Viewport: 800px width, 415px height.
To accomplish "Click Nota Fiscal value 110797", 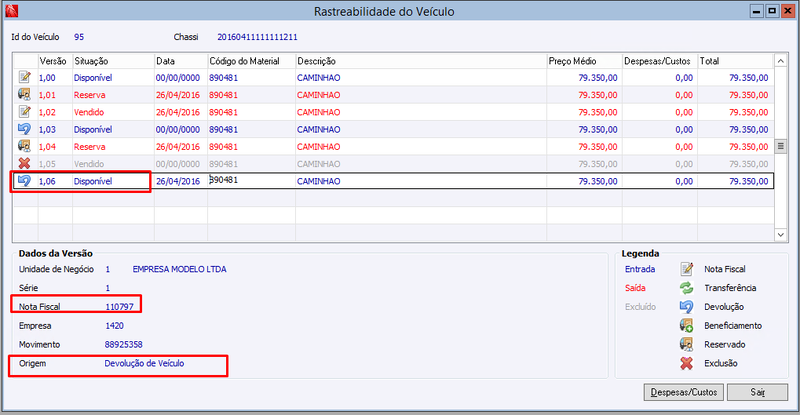I will click(119, 307).
